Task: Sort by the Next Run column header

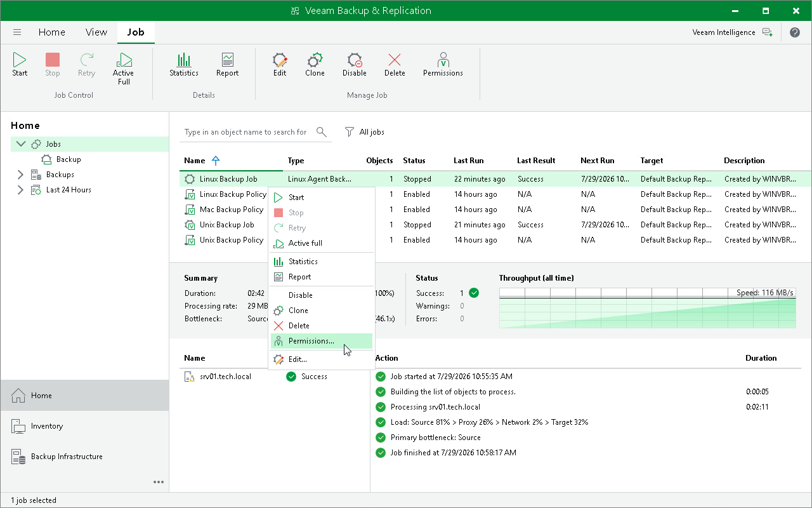Action: coord(597,161)
